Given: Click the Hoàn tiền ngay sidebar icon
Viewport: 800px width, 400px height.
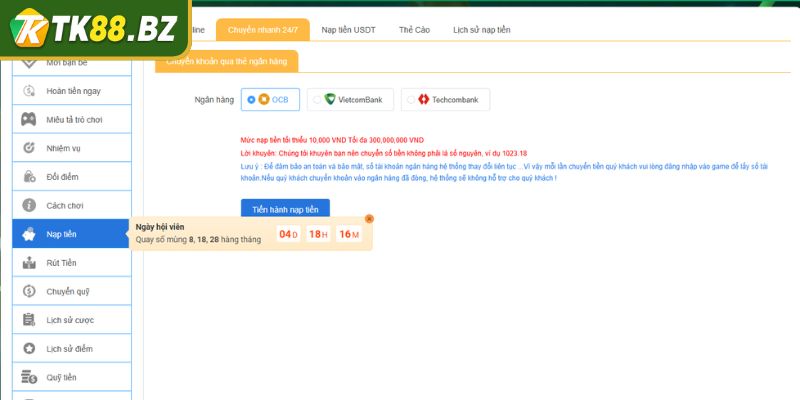Looking at the screenshot, I should click(x=29, y=91).
